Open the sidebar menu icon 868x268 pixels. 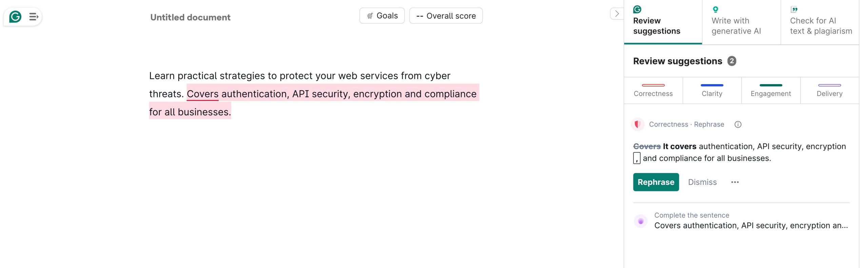tap(33, 17)
